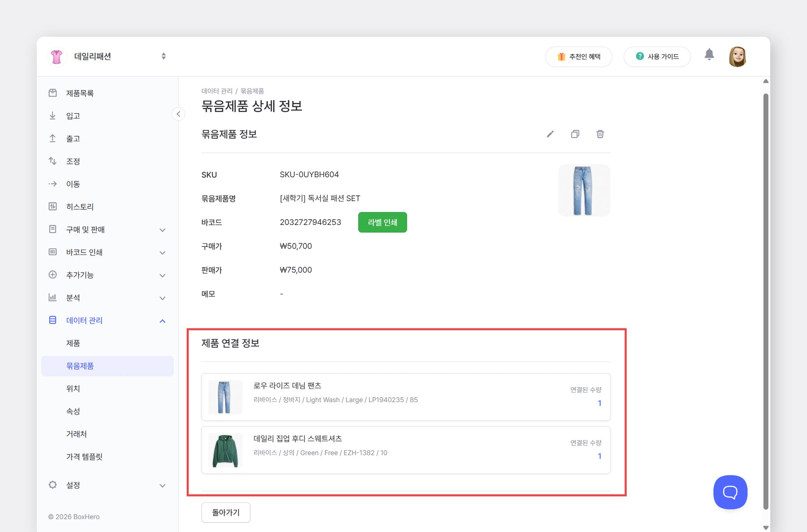
Task: Select 입고 in the sidebar
Action: click(x=73, y=116)
